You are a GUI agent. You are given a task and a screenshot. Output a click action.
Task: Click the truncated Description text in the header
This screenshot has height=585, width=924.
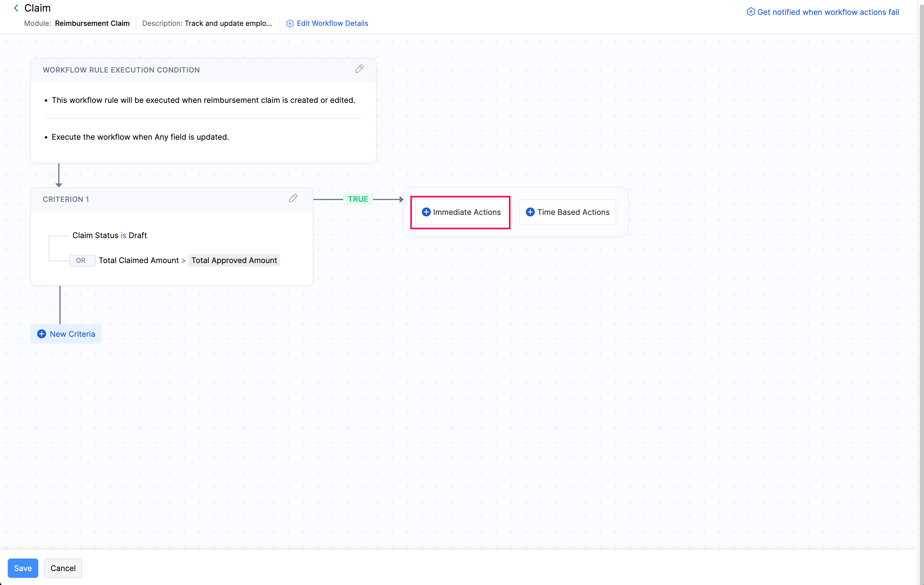point(228,23)
